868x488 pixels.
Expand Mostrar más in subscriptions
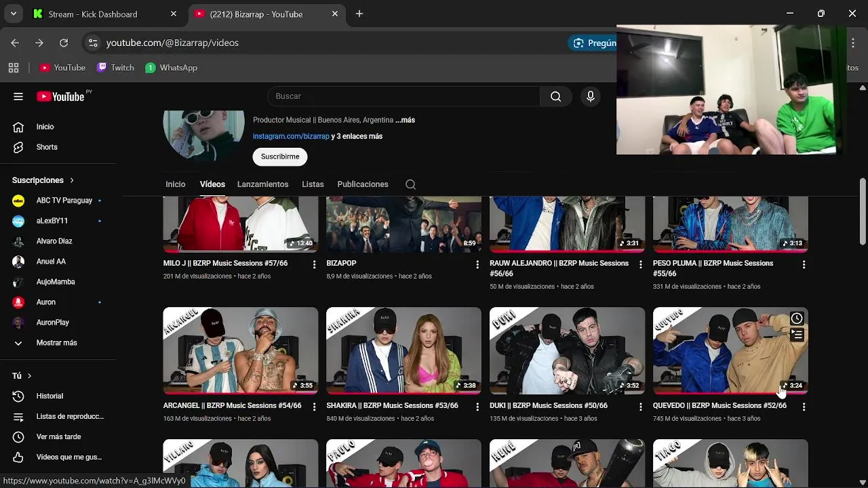(58, 343)
